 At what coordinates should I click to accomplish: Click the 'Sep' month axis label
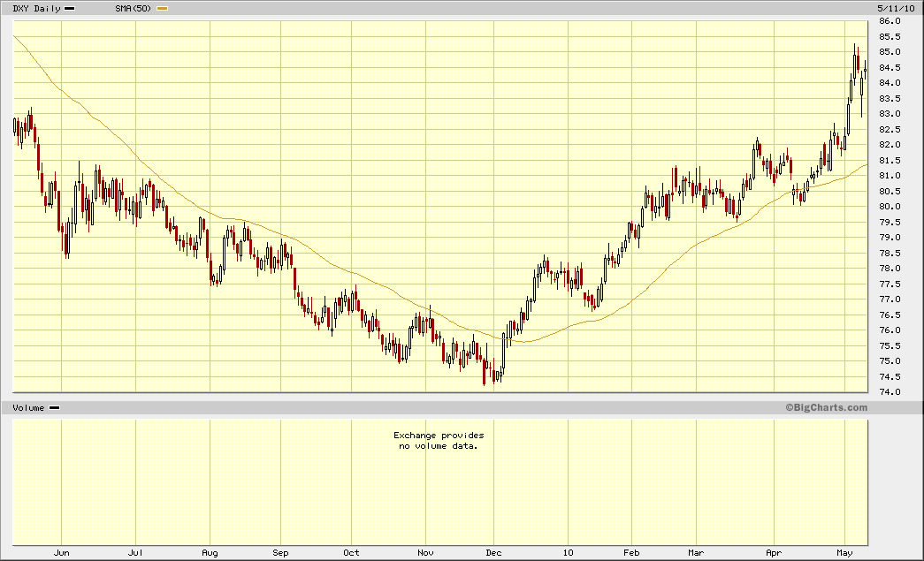280,552
